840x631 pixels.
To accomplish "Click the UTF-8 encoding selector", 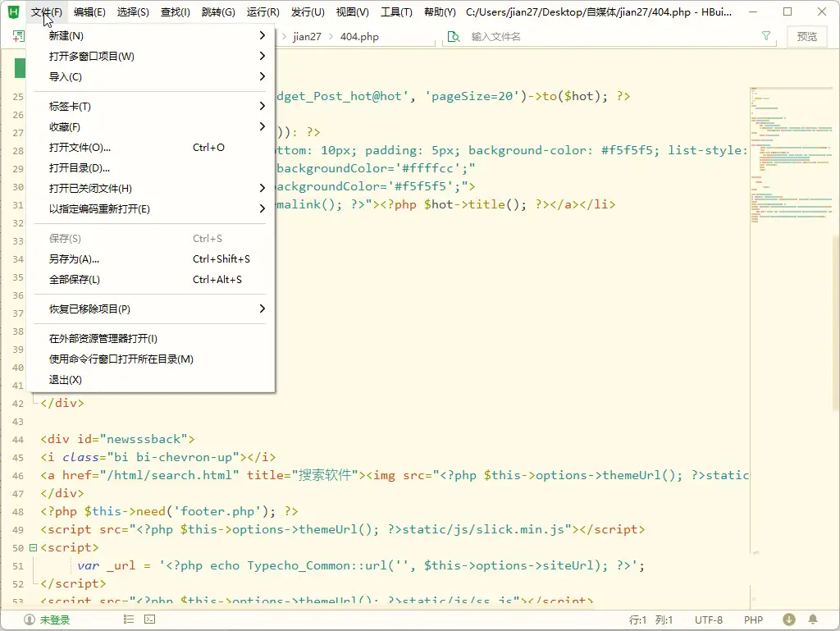I will pyautogui.click(x=708, y=620).
